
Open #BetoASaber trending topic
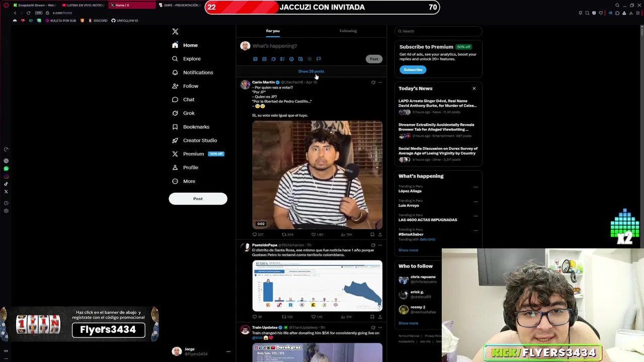coord(411,234)
